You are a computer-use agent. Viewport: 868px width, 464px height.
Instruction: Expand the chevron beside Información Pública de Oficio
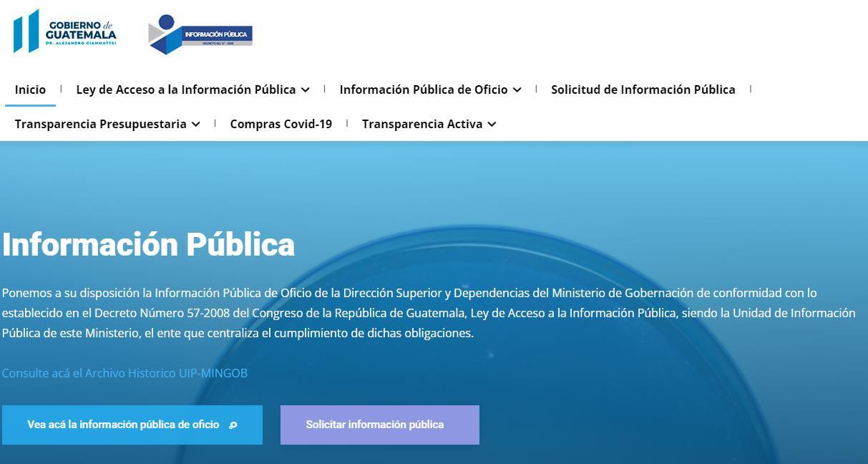pos(517,90)
